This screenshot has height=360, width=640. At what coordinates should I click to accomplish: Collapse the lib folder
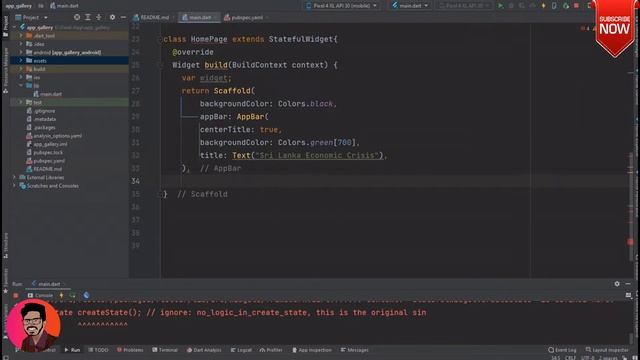point(21,86)
